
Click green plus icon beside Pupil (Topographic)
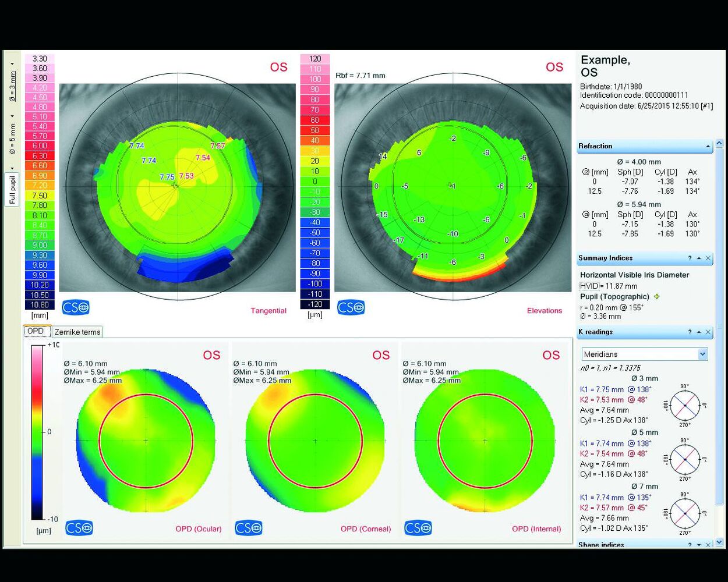tap(657, 296)
